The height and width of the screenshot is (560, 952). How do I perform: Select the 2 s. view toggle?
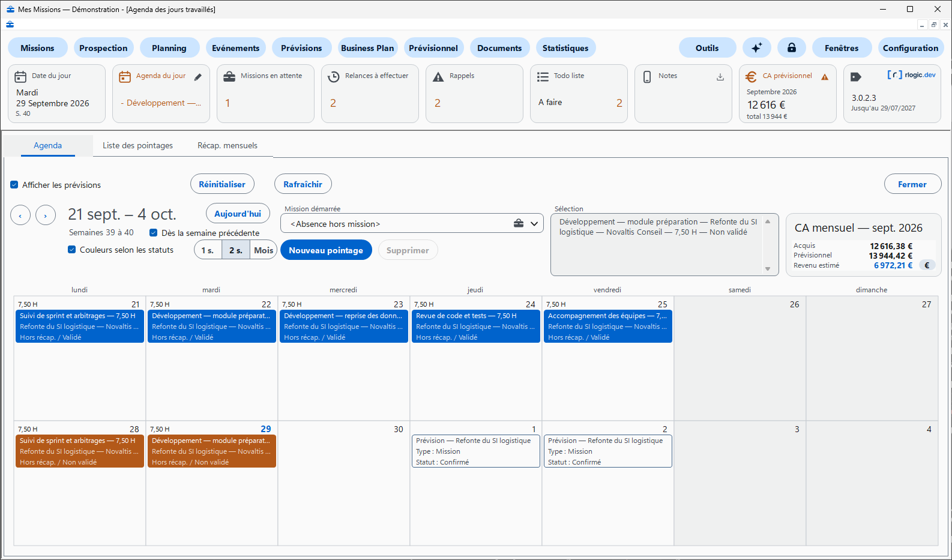click(x=236, y=250)
